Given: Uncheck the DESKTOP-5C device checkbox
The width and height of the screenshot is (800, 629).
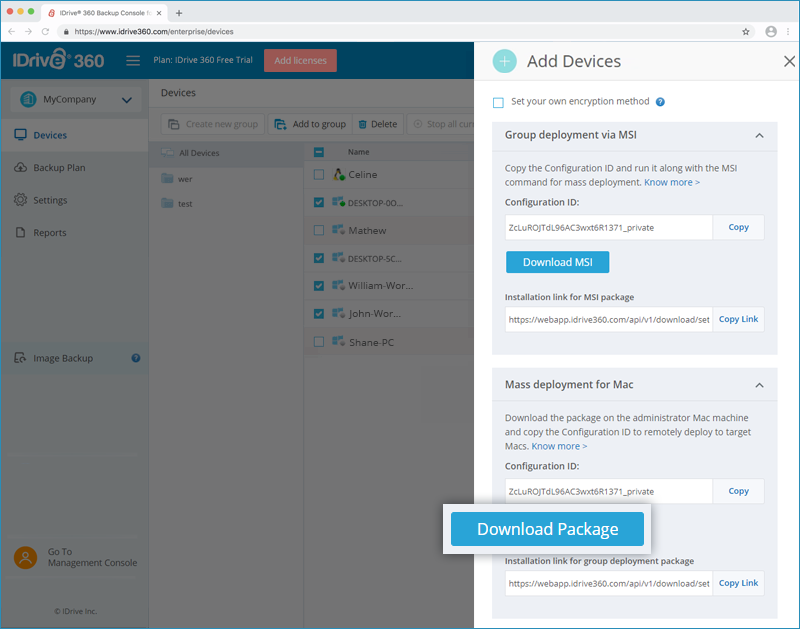Looking at the screenshot, I should pyautogui.click(x=319, y=258).
